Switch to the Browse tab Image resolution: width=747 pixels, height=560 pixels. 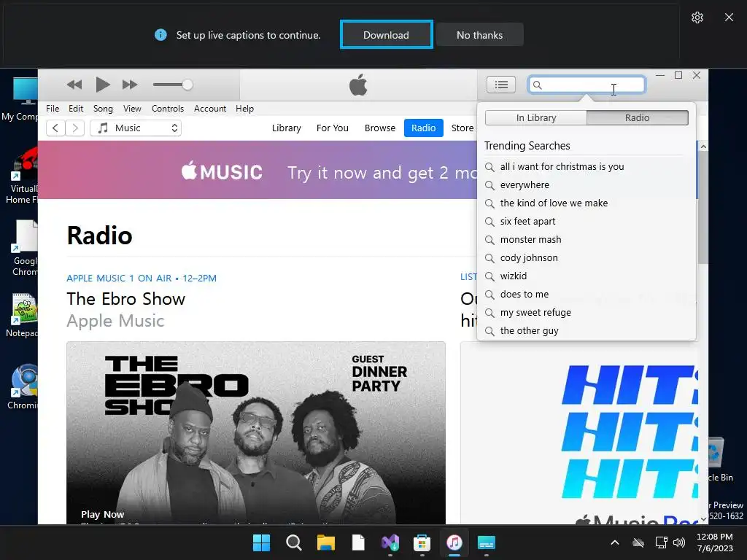point(379,128)
